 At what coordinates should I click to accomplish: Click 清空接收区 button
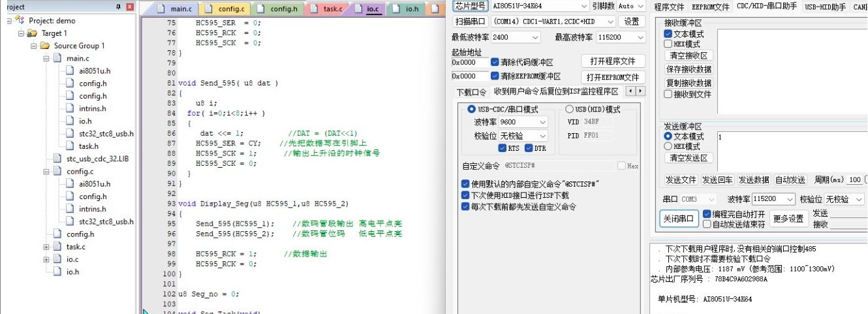coord(689,55)
